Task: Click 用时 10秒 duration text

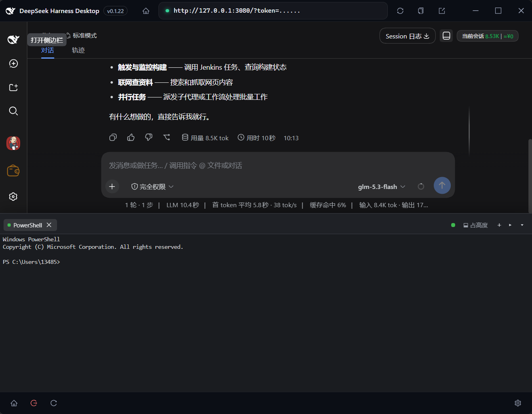Action: point(257,138)
